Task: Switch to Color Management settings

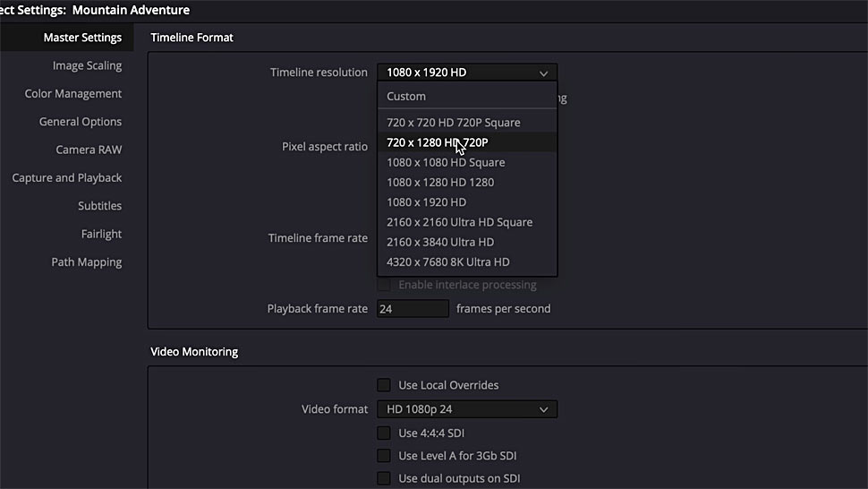Action: [x=73, y=94]
